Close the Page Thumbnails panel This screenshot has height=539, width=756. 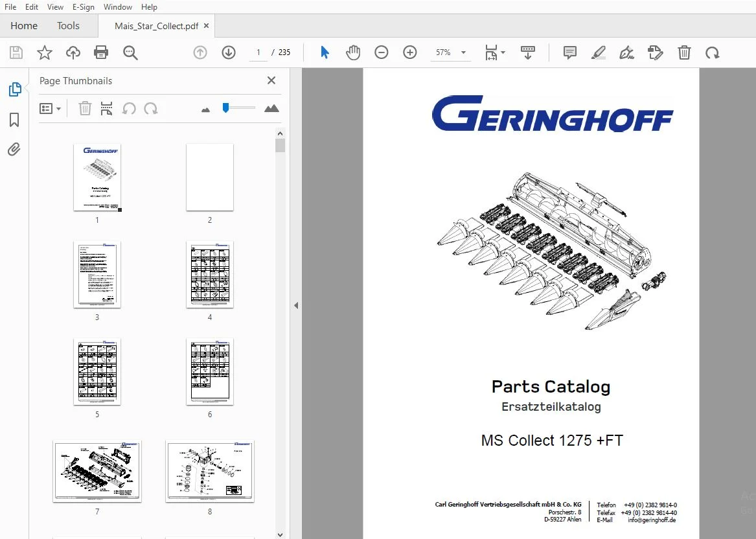click(271, 80)
